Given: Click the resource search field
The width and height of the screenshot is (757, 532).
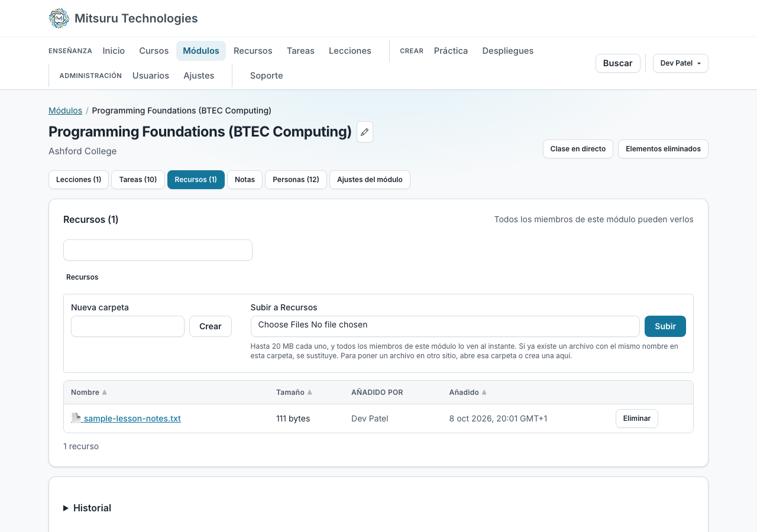Looking at the screenshot, I should point(158,250).
